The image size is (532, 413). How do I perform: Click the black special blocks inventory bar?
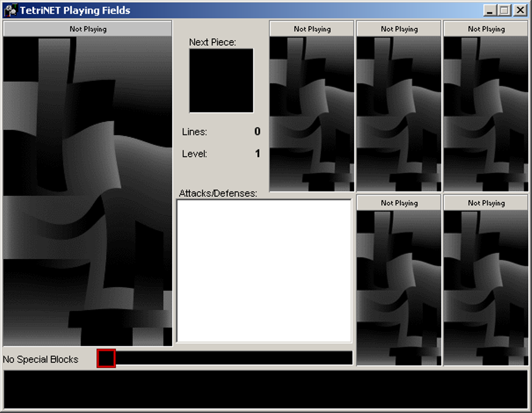234,358
